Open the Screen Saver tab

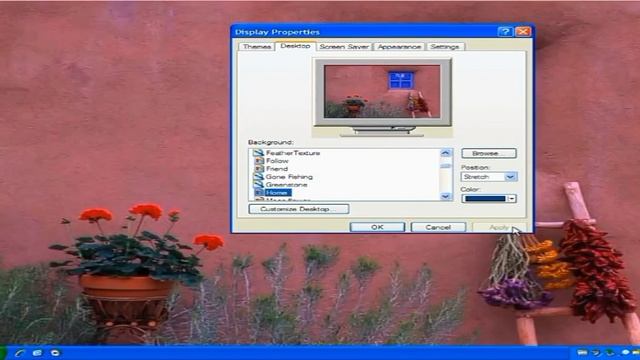pyautogui.click(x=344, y=47)
